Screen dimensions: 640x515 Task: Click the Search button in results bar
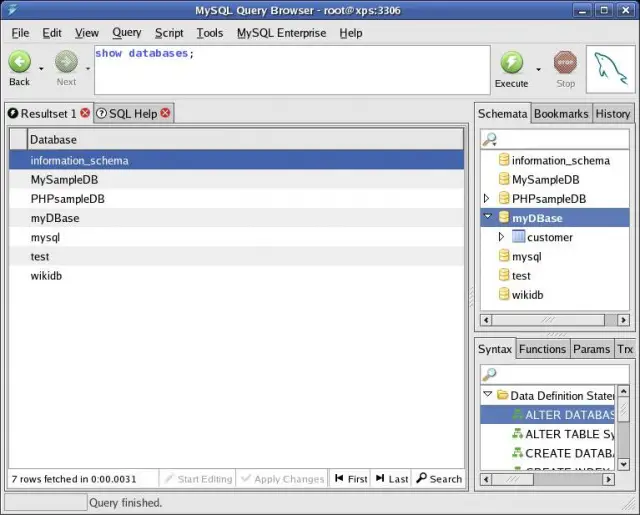click(x=439, y=479)
